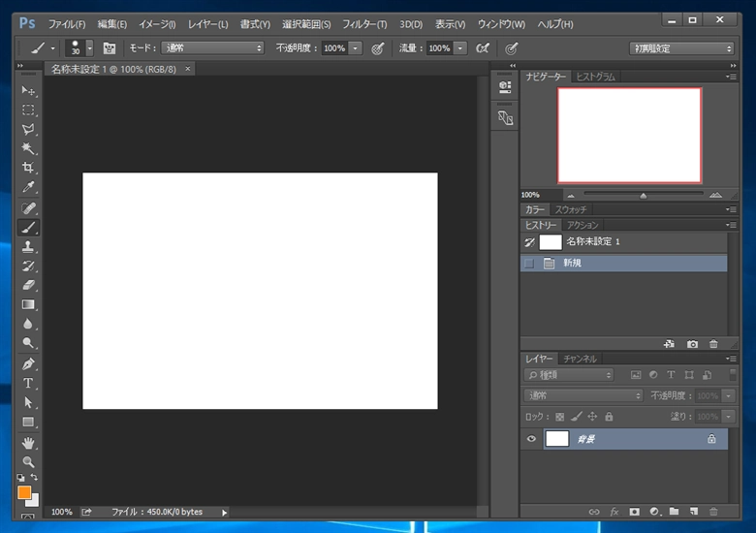Enable airbrush-style build-up
Screen dimensions: 756x533
click(482, 48)
